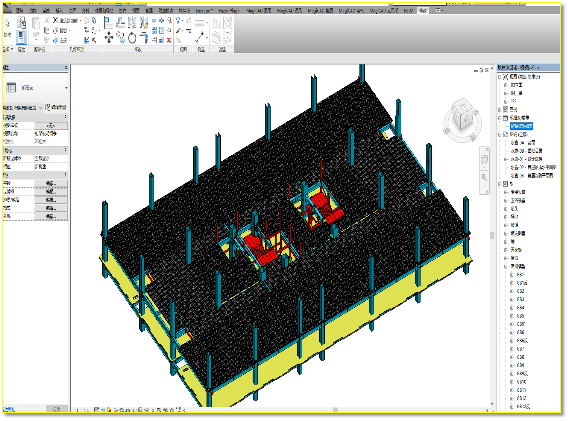Click the Offset tool in Modify panel
The image size is (568, 421).
point(120,22)
